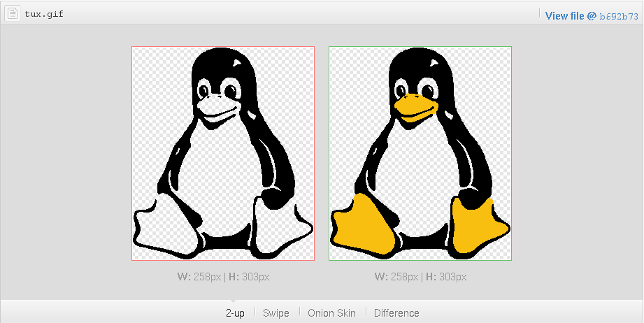Switch to Onion Skin mode
Viewport: 644px width, 323px height.
pos(332,313)
